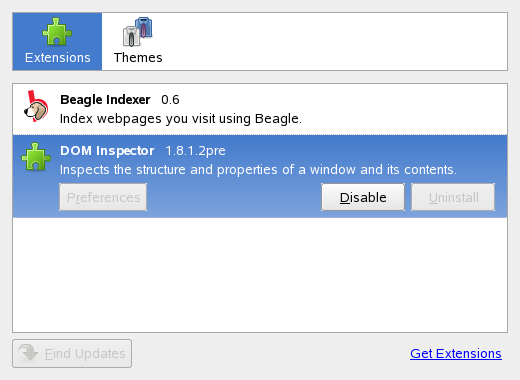Click the shirts icon above Themes
The width and height of the screenshot is (520, 380).
pyautogui.click(x=138, y=32)
